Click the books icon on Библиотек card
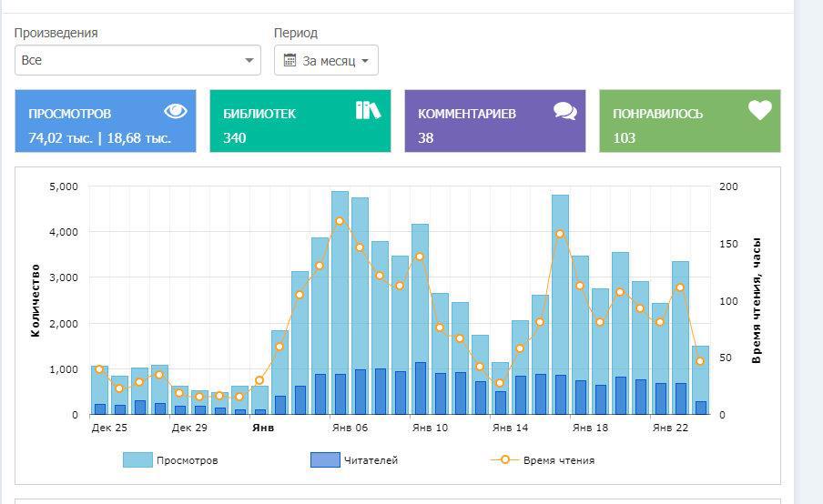Screen dimensions: 823x504 click(x=368, y=111)
